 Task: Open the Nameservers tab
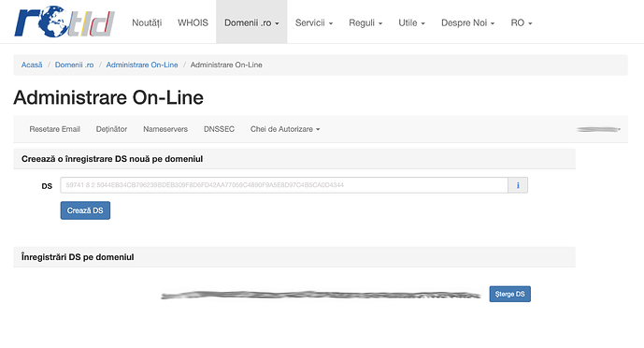[x=165, y=129]
